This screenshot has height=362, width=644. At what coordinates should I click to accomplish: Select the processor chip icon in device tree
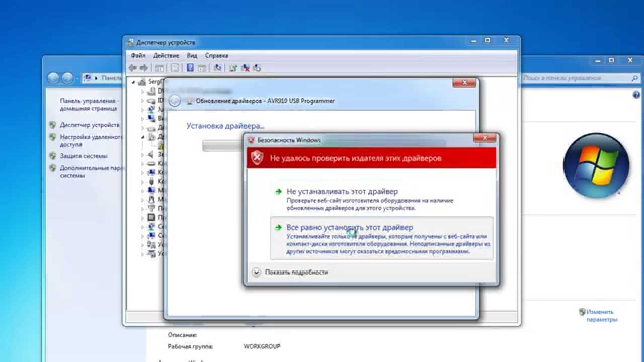coord(151,218)
